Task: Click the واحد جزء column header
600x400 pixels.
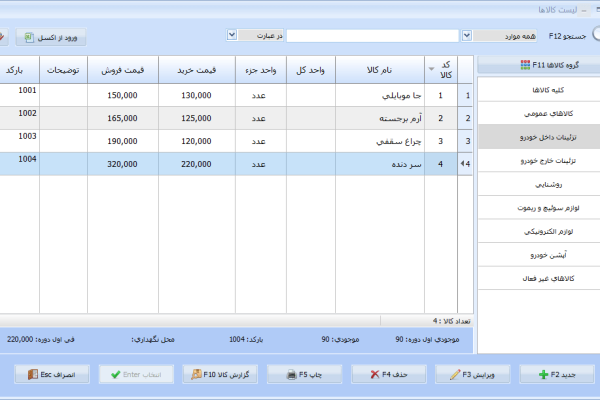Action: (x=261, y=70)
